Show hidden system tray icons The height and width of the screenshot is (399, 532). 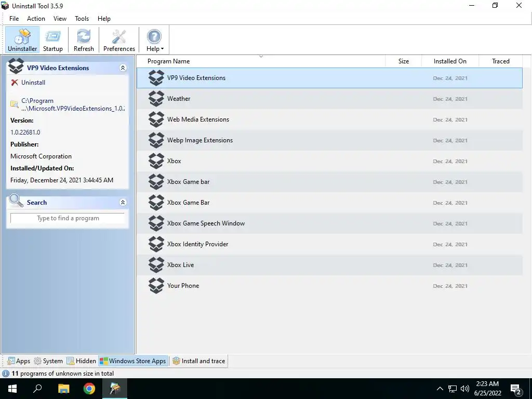(440, 389)
